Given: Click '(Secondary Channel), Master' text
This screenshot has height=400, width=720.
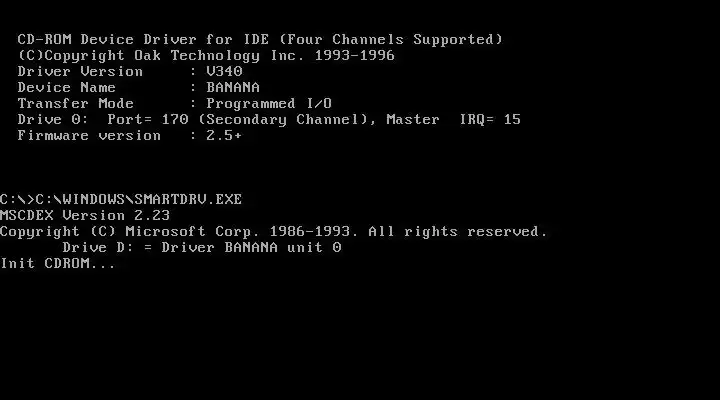Looking at the screenshot, I should [319, 120].
